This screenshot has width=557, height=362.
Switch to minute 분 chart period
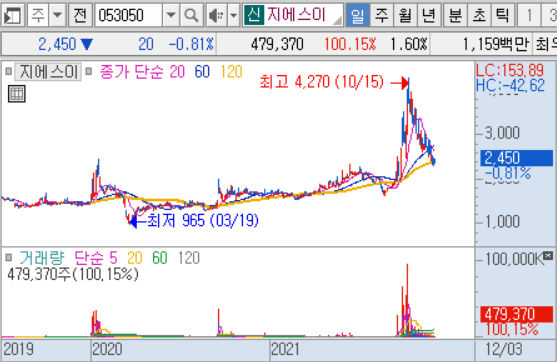pyautogui.click(x=455, y=15)
